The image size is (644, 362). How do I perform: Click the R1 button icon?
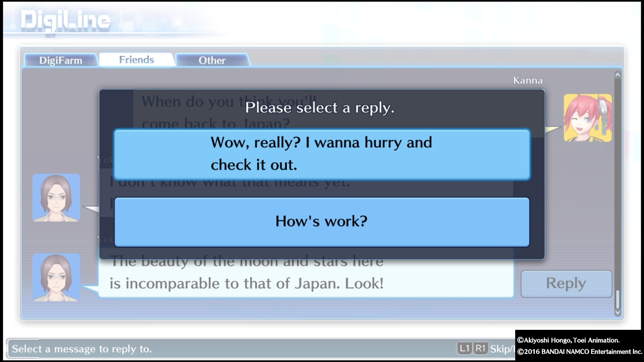coord(480,348)
